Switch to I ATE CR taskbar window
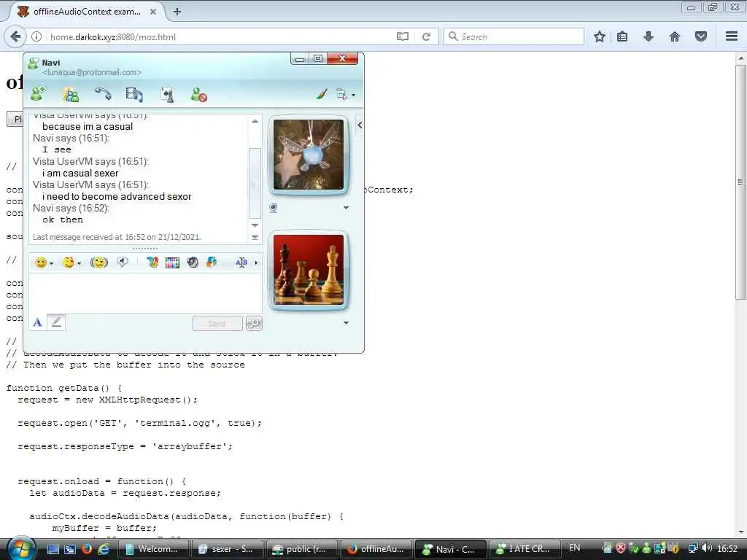This screenshot has width=747, height=560. (524, 549)
